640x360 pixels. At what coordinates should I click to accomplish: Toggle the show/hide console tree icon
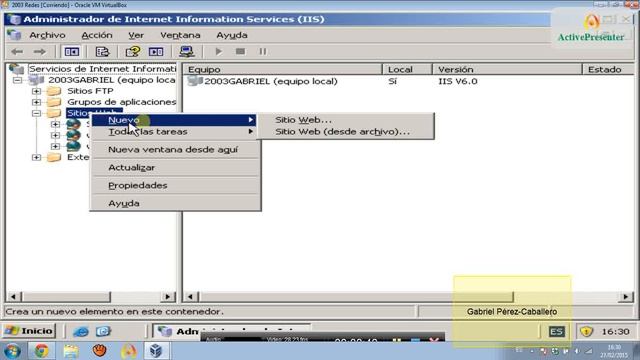coord(72,52)
